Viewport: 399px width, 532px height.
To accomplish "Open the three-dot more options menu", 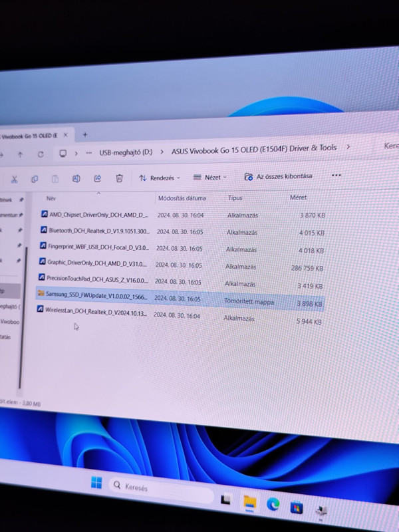I will pyautogui.click(x=336, y=176).
